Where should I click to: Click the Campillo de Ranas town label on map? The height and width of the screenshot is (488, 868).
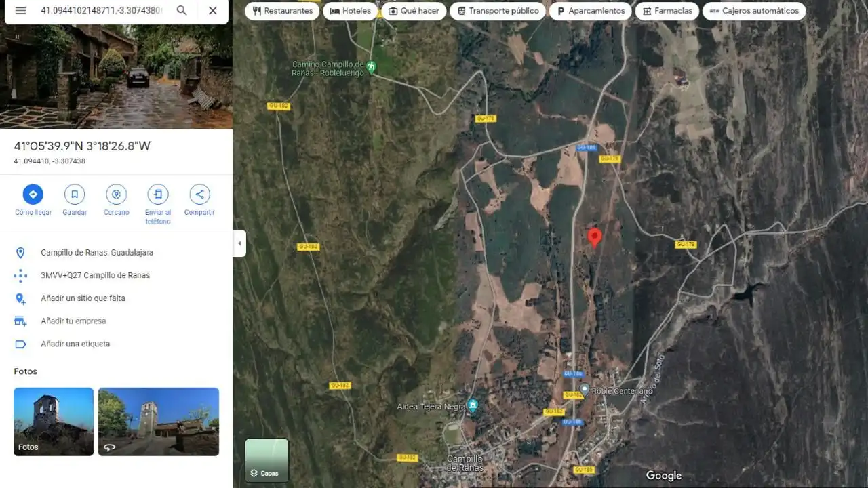tap(465, 464)
